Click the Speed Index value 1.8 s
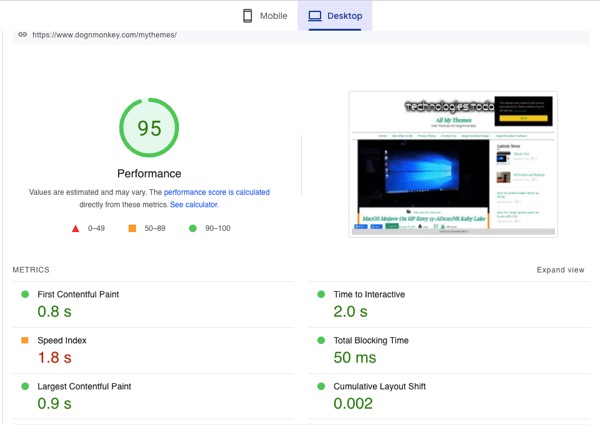The image size is (600, 425). 54,358
